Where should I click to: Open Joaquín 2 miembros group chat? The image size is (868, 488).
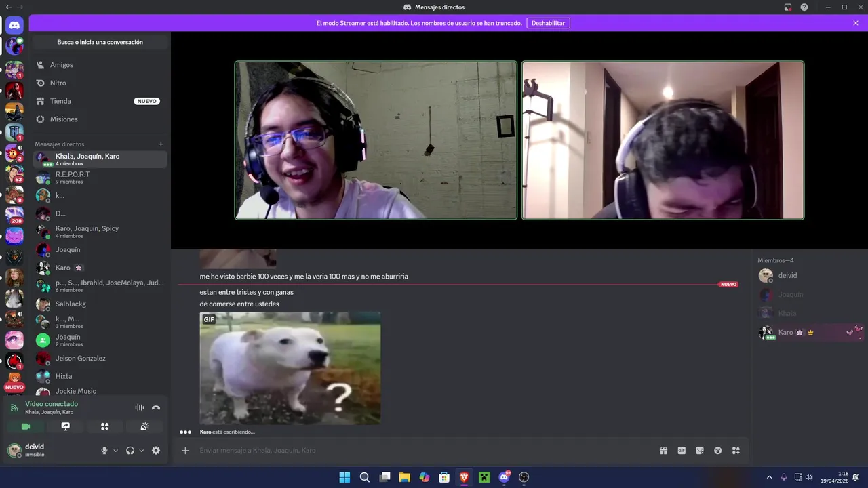point(100,340)
